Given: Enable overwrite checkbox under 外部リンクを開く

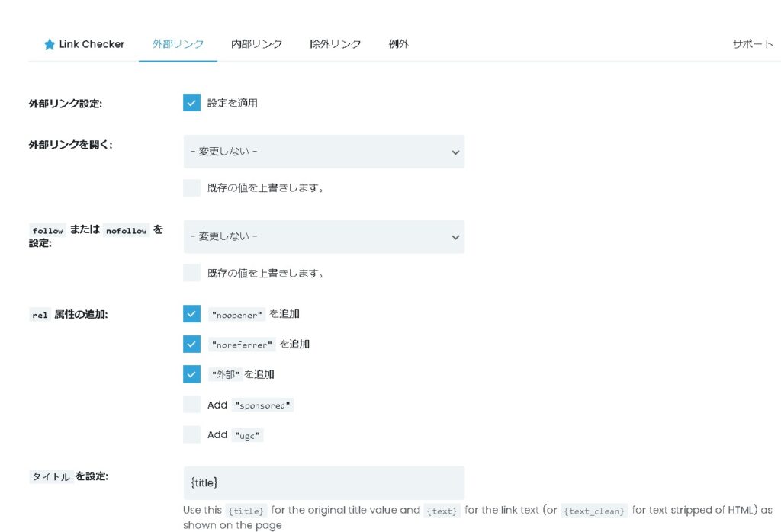Looking at the screenshot, I should click(191, 188).
